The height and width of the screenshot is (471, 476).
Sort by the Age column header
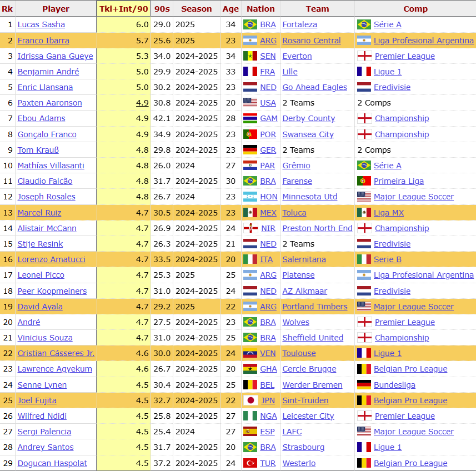pyautogui.click(x=231, y=9)
